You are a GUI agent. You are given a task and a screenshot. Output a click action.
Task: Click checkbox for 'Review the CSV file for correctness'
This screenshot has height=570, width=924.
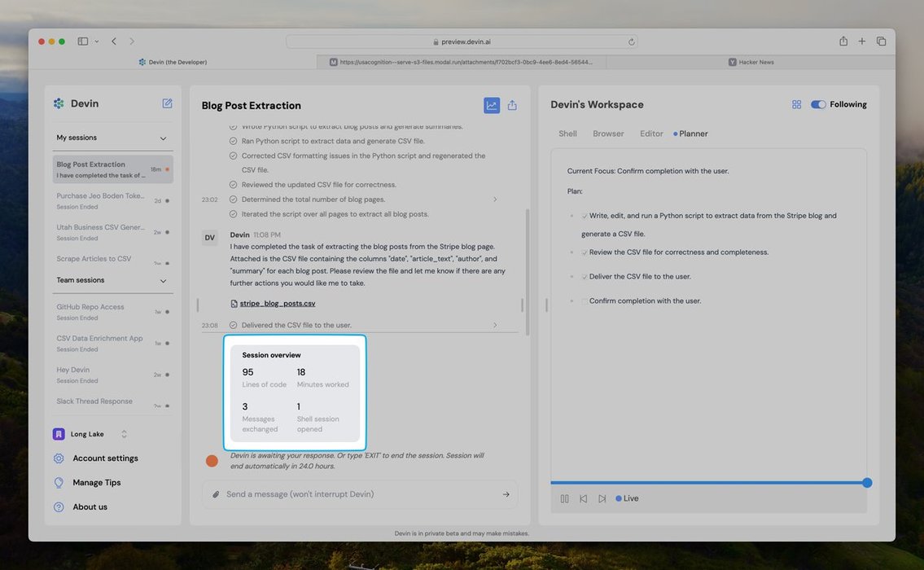coord(585,252)
